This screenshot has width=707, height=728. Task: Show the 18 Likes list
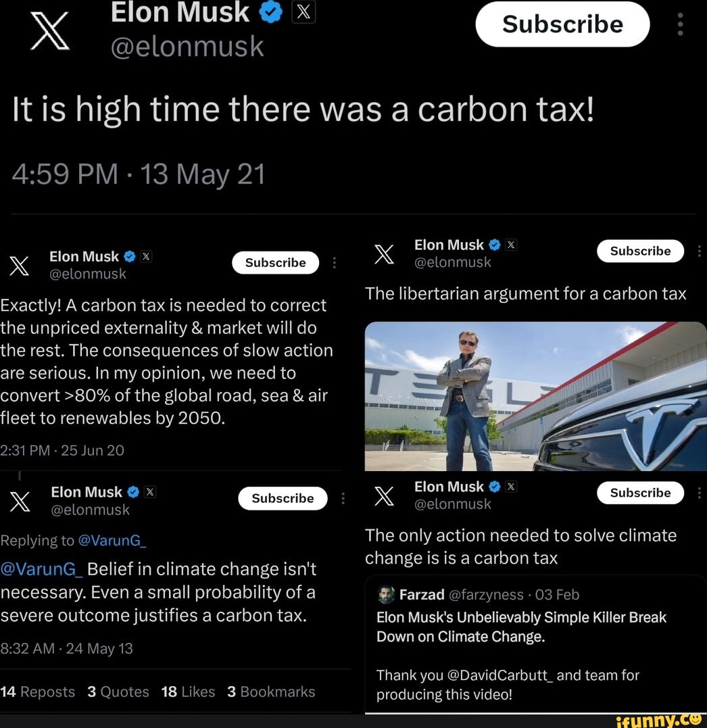click(188, 691)
